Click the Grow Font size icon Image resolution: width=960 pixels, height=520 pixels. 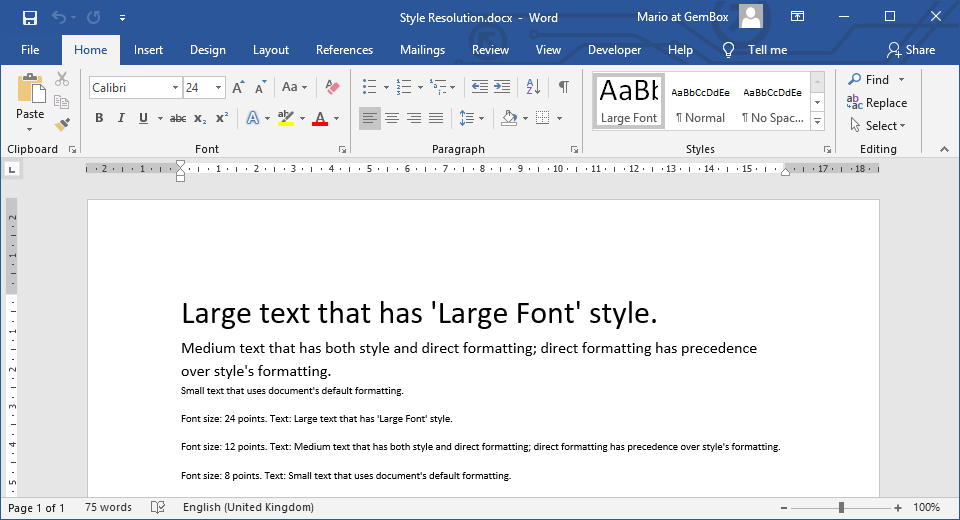(x=238, y=88)
